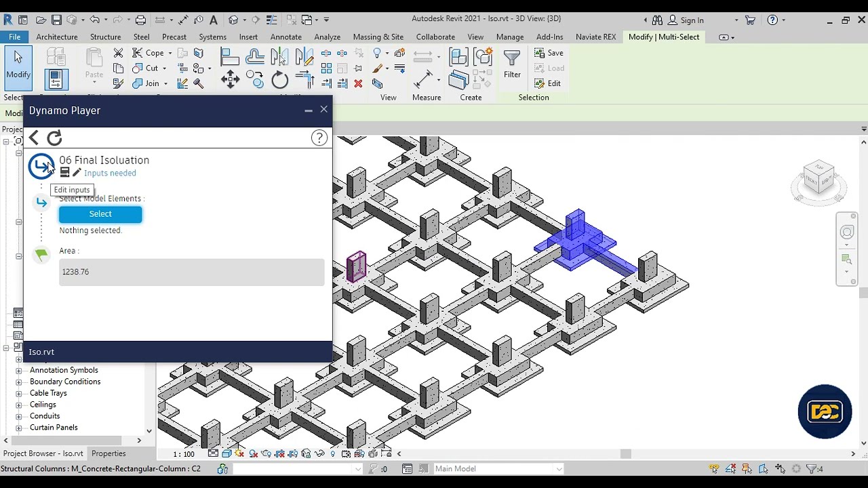Image resolution: width=868 pixels, height=488 pixels.
Task: Click the Offset tool icon
Action: (x=255, y=57)
